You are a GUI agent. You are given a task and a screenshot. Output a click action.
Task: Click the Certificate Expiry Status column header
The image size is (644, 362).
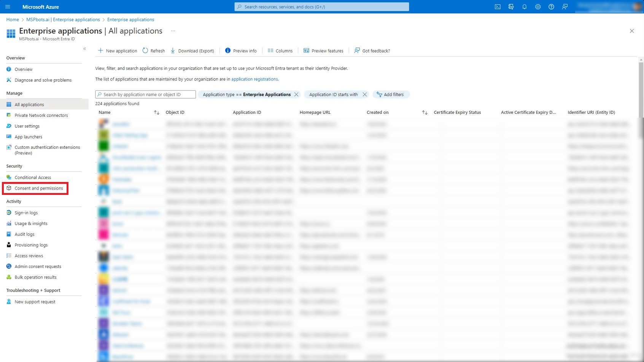(x=457, y=112)
